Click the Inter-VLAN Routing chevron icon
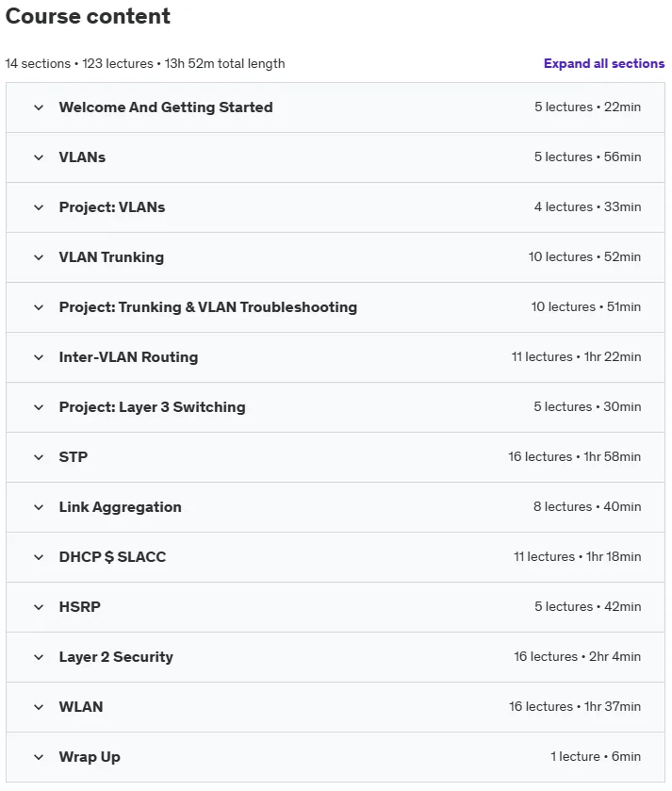 (39, 357)
